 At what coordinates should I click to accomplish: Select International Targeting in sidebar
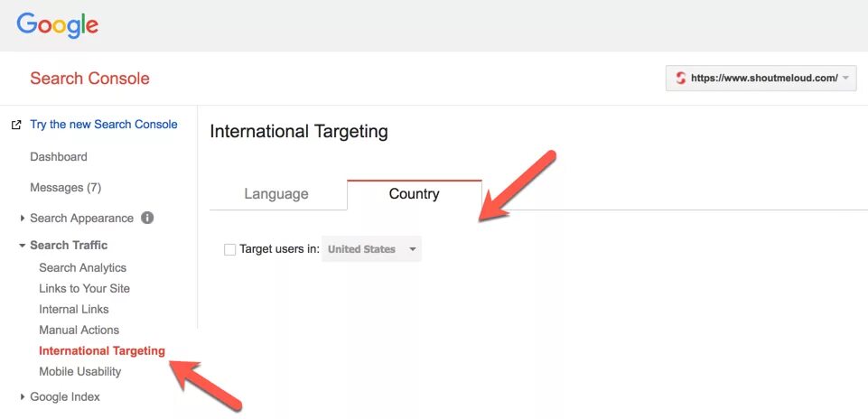point(102,351)
